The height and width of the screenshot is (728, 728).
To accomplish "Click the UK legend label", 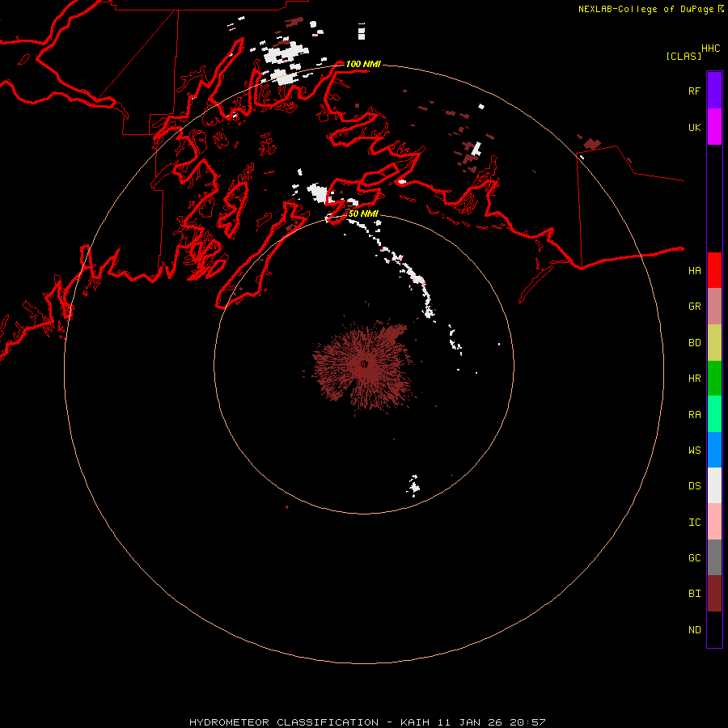I will click(694, 127).
